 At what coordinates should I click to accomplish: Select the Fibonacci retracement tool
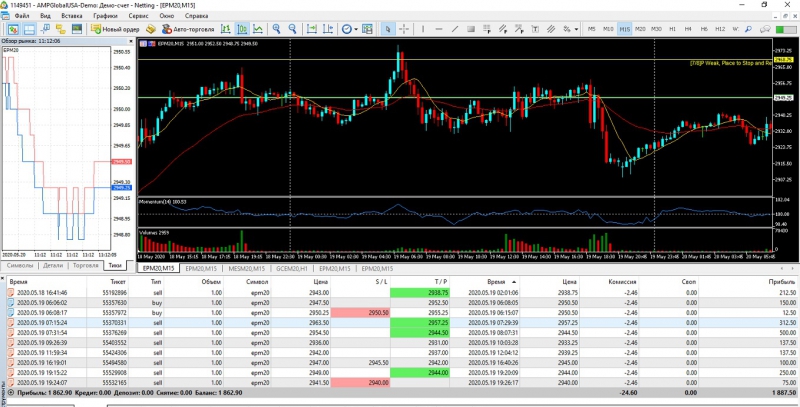pos(487,29)
